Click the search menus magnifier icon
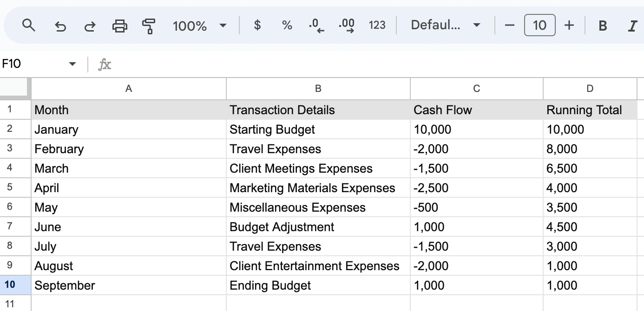This screenshot has width=644, height=311. click(29, 25)
